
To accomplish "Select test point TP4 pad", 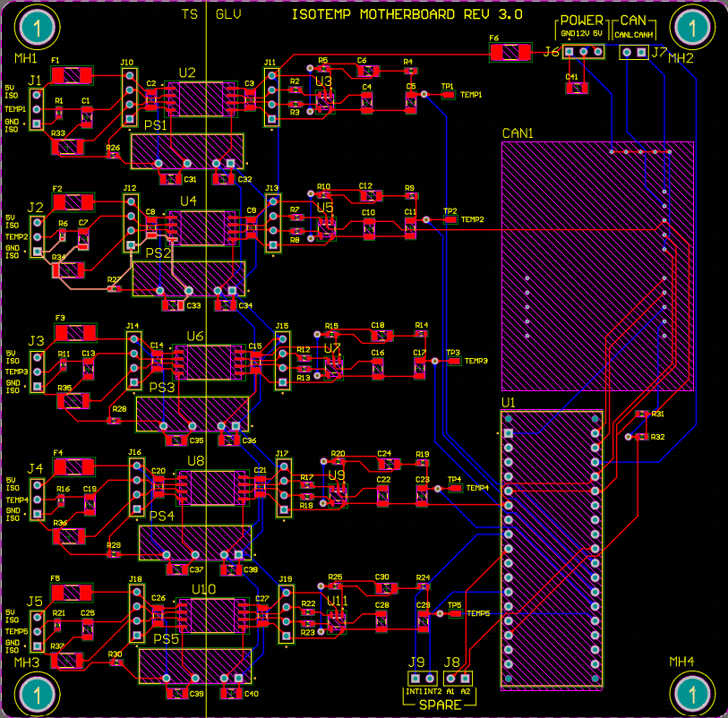I will click(456, 488).
